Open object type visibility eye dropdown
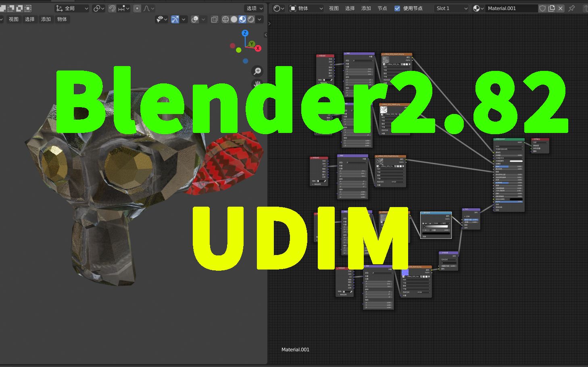The image size is (588, 367). pos(162,19)
